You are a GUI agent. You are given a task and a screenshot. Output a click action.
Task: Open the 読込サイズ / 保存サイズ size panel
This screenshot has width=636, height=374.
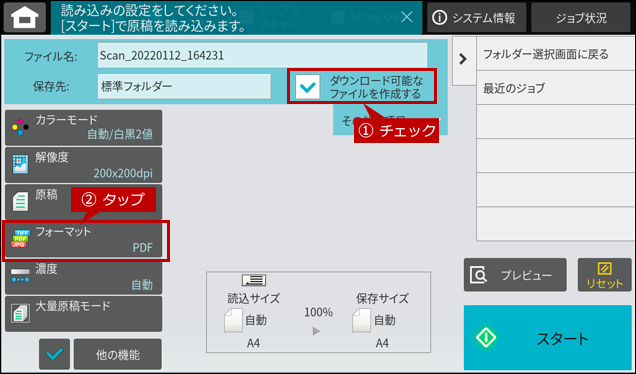pos(318,312)
